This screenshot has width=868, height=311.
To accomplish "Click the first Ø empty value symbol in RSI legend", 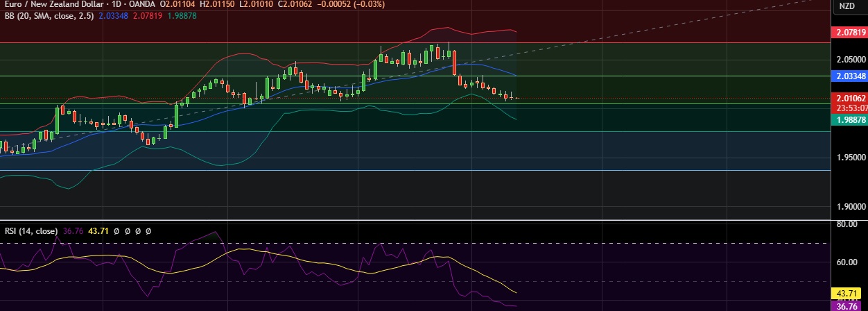I will [117, 230].
